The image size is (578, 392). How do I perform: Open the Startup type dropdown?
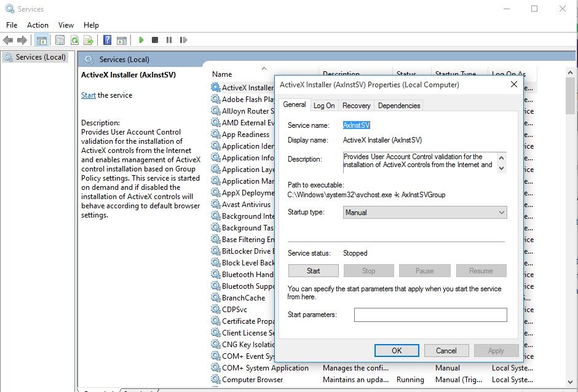click(x=425, y=213)
